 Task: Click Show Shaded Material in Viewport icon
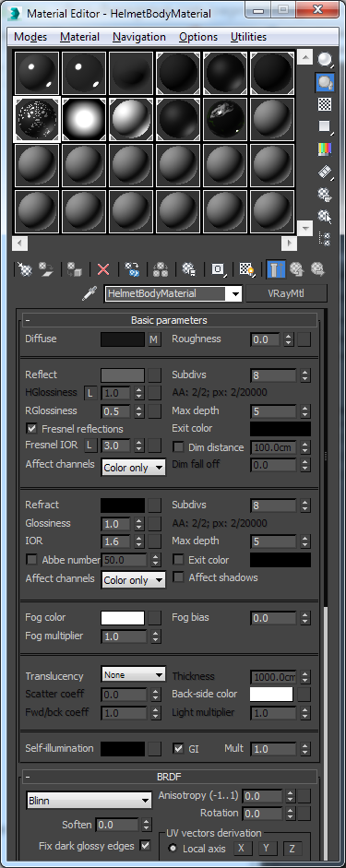pos(246,269)
